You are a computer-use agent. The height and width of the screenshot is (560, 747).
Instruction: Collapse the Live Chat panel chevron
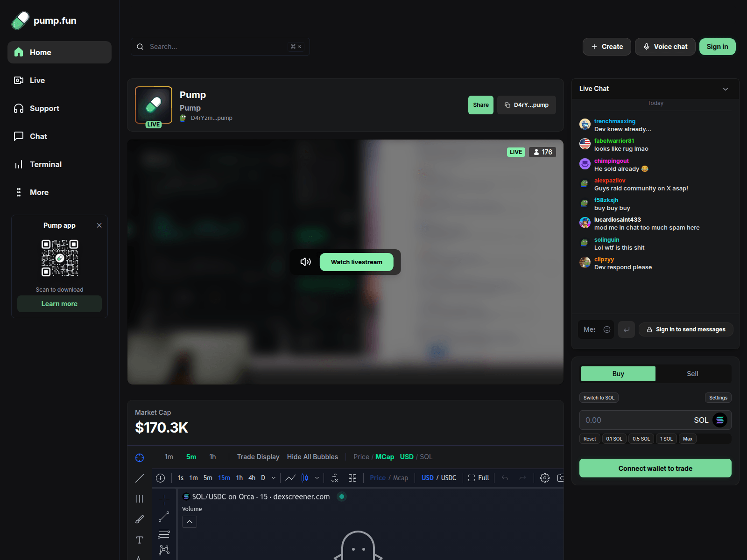pos(726,89)
